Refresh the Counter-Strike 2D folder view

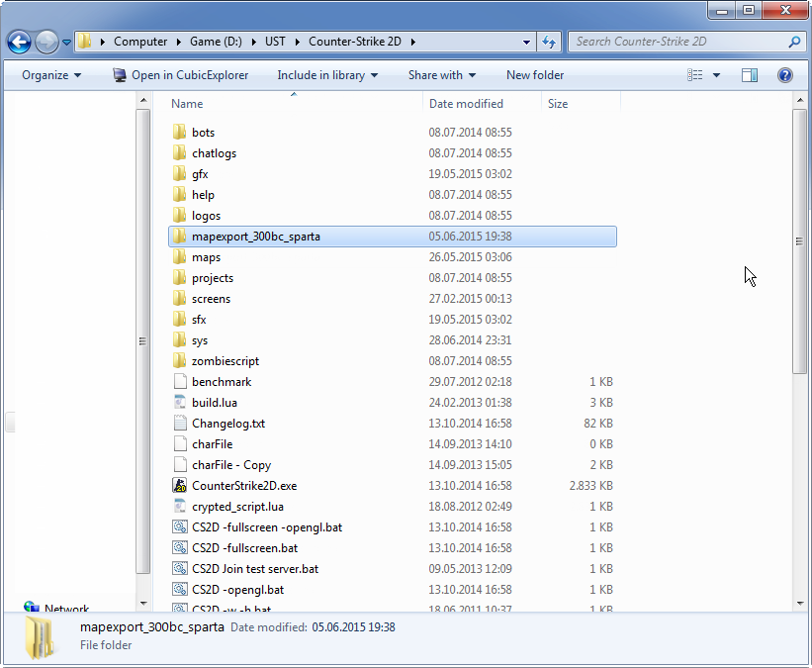549,42
